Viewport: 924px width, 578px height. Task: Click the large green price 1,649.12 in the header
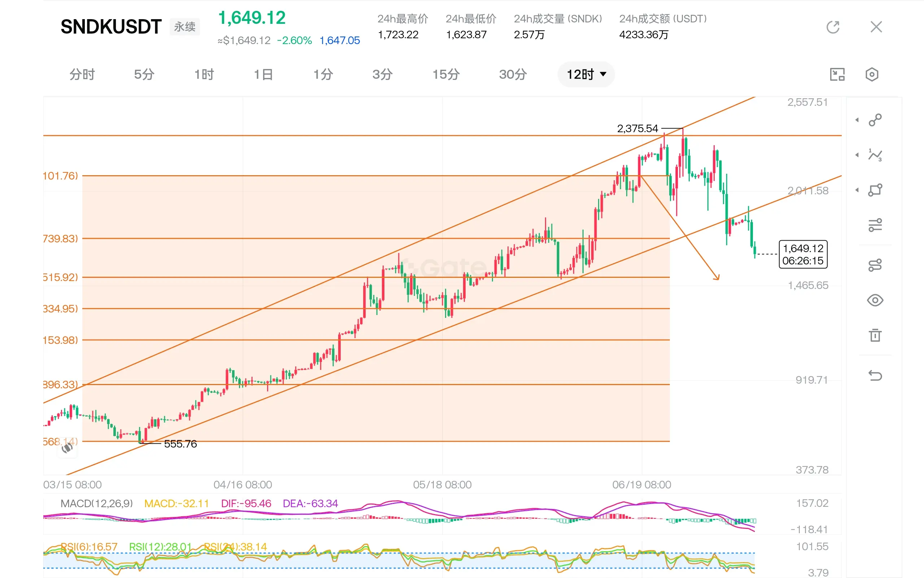pos(252,18)
